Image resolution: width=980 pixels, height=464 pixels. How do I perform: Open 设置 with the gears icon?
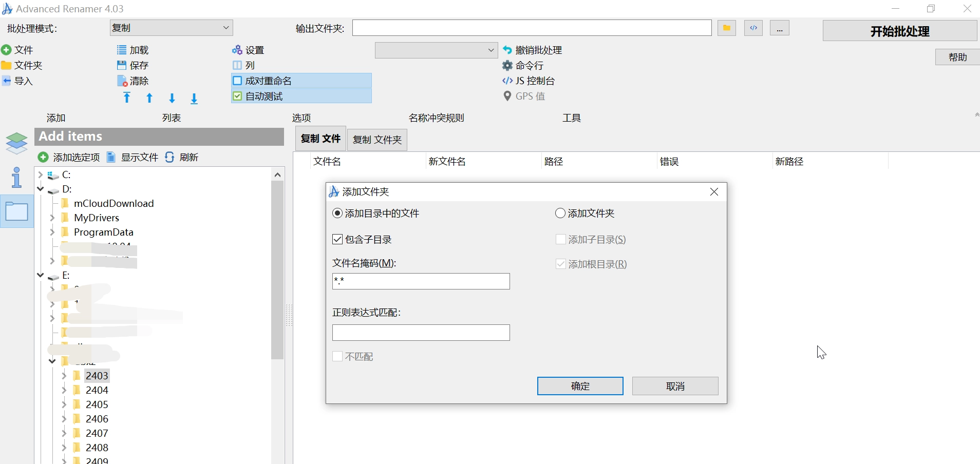pyautogui.click(x=237, y=50)
